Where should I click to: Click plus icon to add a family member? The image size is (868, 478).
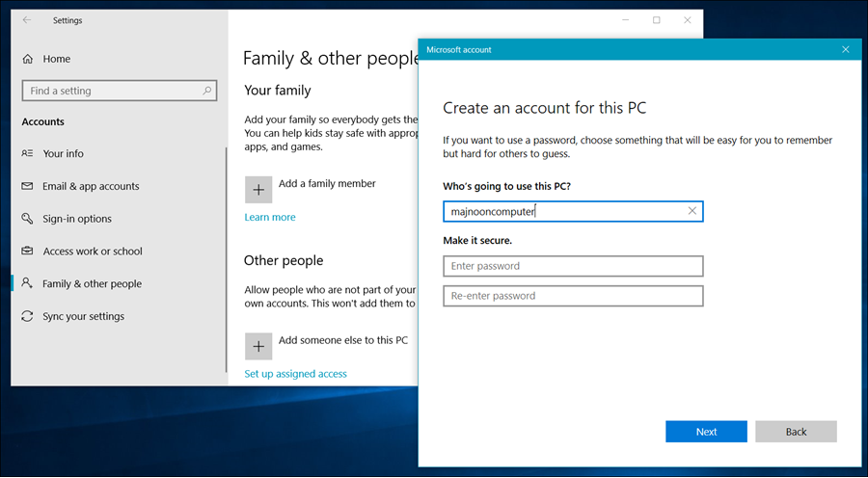(258, 190)
